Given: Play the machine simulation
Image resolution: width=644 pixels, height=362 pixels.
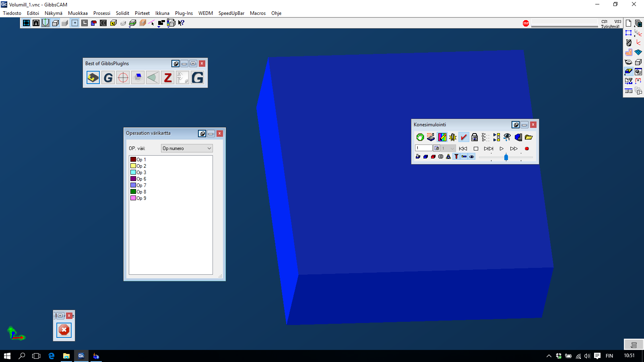Looking at the screenshot, I should 502,148.
